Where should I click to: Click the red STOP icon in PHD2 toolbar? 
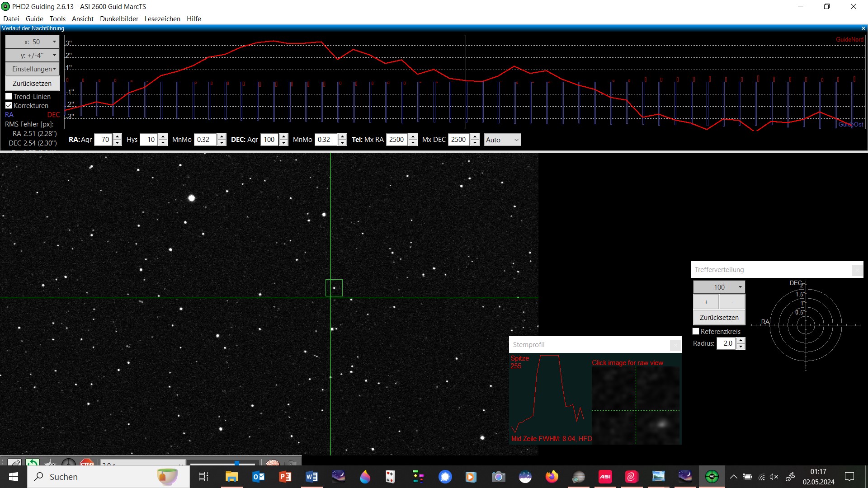(86, 463)
